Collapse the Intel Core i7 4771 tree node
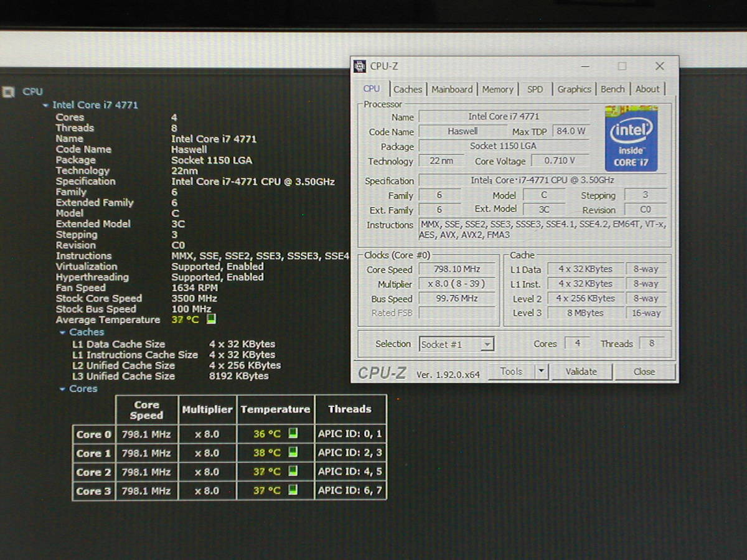 tap(45, 106)
